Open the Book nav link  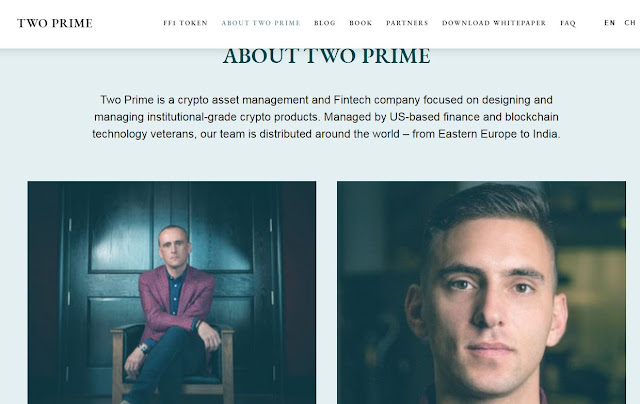pos(361,23)
